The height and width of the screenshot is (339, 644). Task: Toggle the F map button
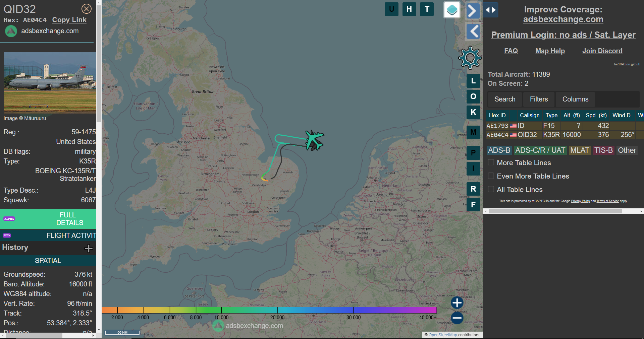(x=473, y=205)
